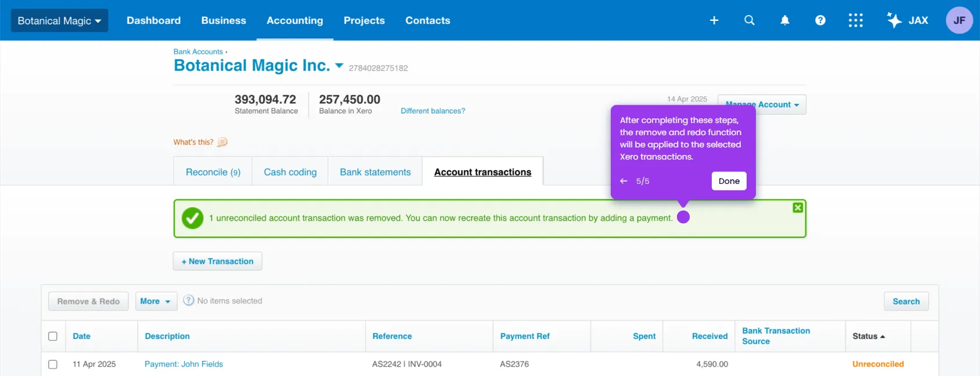Open the Botanical Magic organisation dropdown
This screenshot has height=376, width=980.
click(x=59, y=20)
